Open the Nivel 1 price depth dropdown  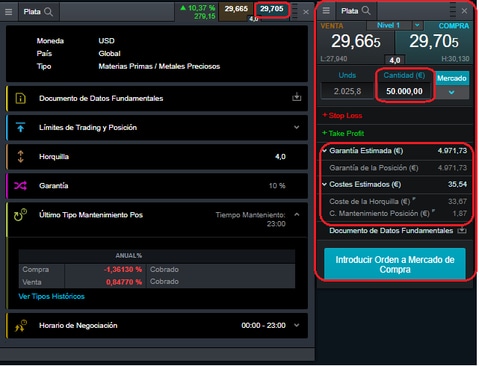(417, 25)
